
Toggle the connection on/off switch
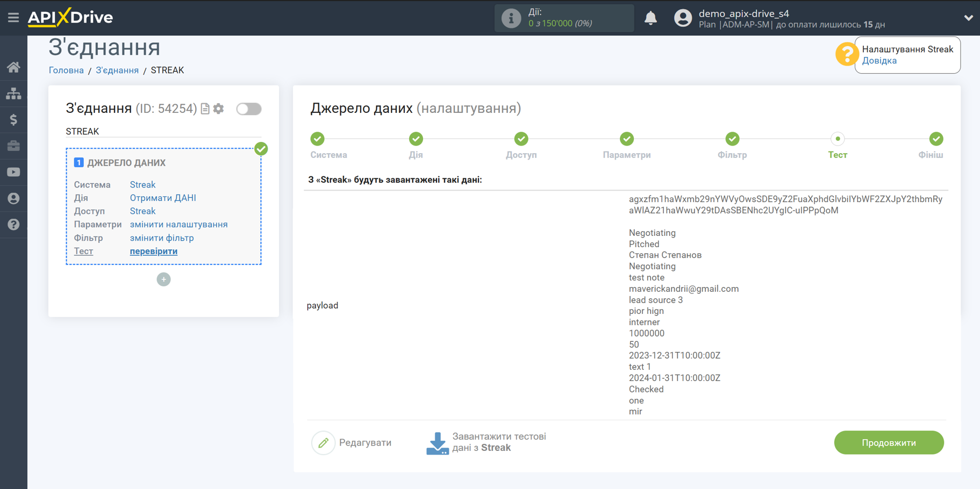coord(249,109)
